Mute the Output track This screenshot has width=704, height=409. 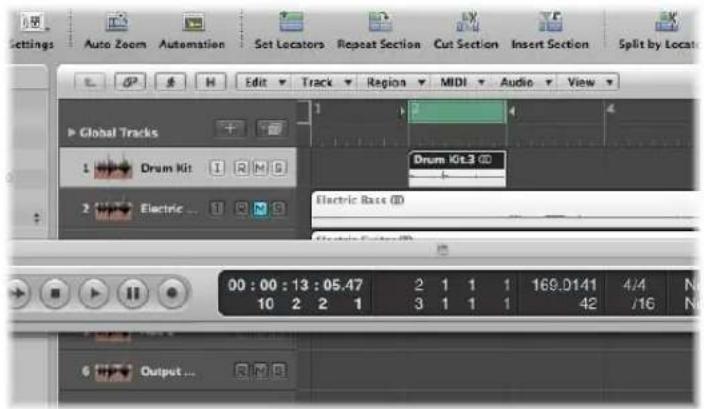tap(260, 371)
